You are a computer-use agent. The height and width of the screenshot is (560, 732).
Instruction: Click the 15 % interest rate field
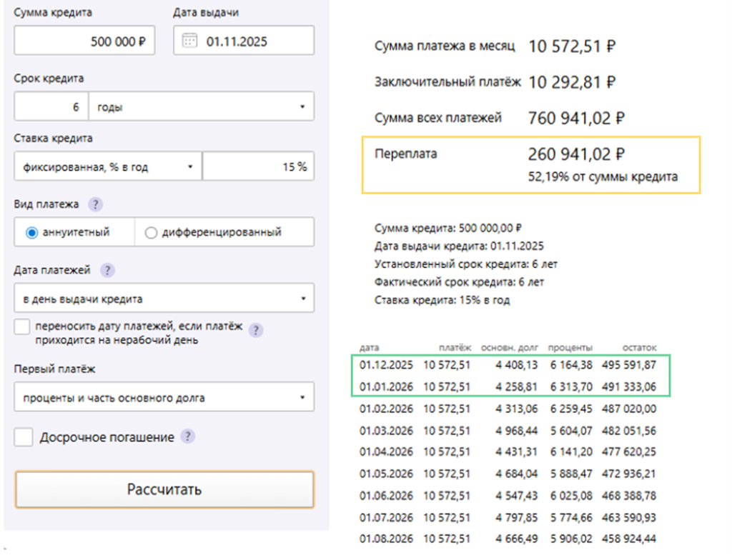pyautogui.click(x=258, y=166)
